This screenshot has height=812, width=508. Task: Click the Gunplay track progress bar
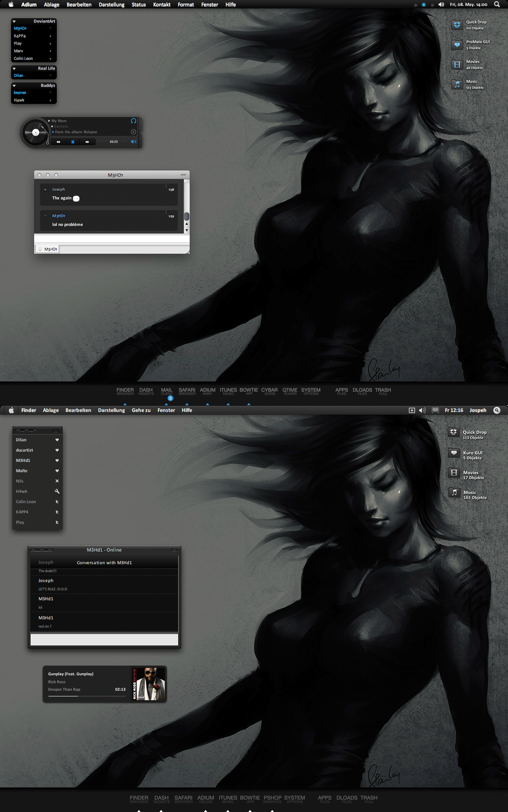click(87, 696)
